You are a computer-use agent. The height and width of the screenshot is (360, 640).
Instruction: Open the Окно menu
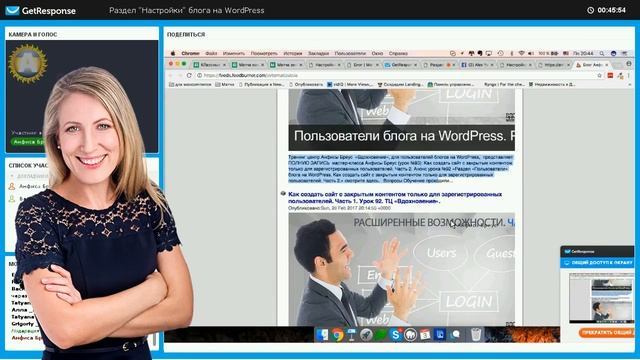pos(377,53)
